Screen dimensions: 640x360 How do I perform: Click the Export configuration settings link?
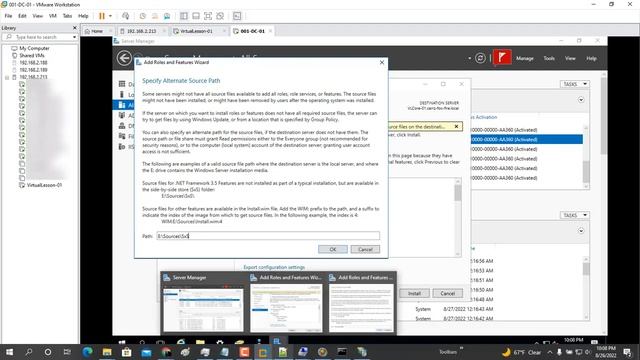[274, 267]
